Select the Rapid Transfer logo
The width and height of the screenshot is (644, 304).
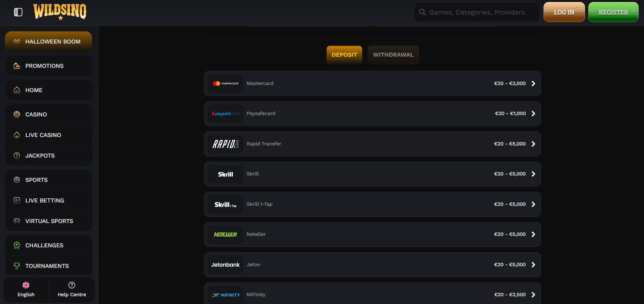pyautogui.click(x=225, y=144)
